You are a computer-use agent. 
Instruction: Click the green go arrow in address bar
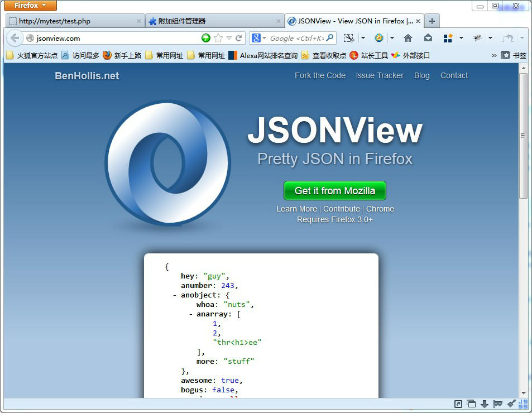[x=205, y=38]
